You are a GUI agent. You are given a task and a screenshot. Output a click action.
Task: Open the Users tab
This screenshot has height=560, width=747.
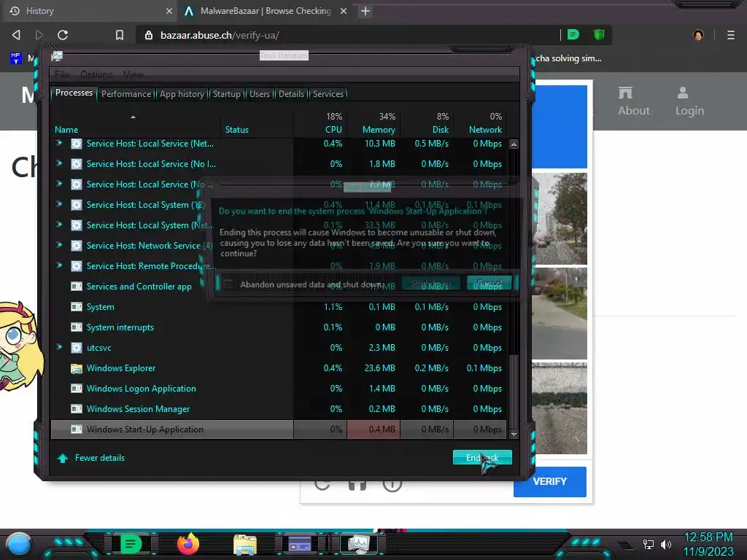(260, 94)
